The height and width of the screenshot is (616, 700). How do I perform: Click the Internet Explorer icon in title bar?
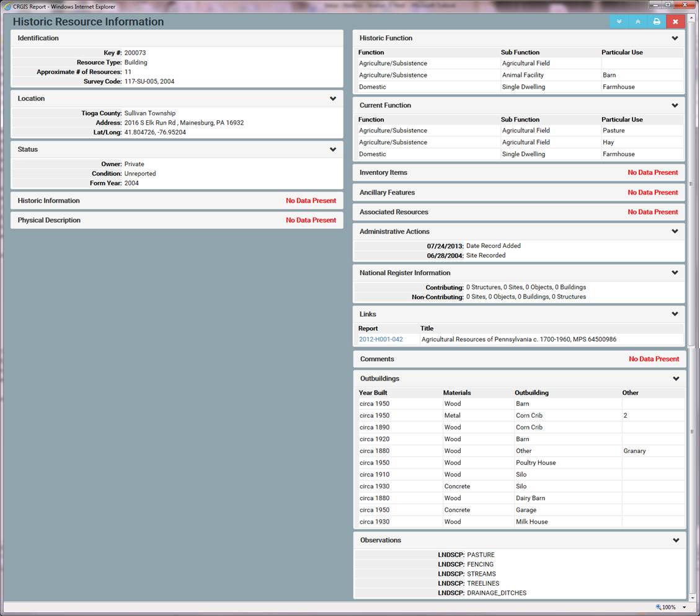pyautogui.click(x=7, y=6)
